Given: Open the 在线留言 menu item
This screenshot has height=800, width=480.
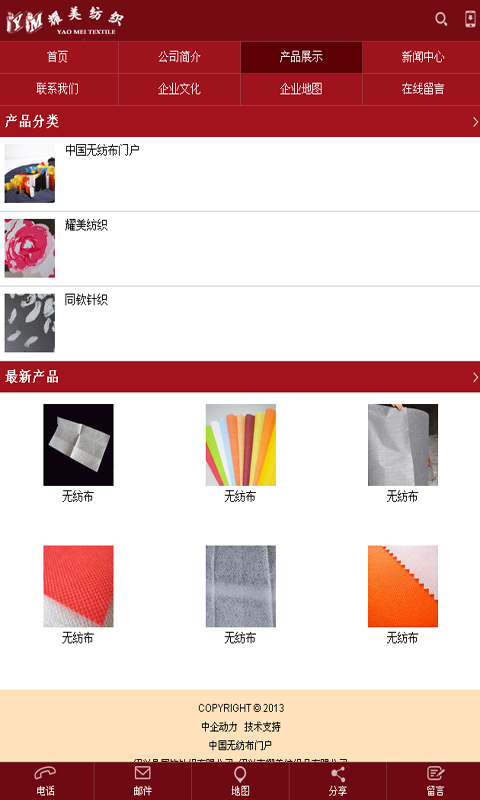Looking at the screenshot, I should pos(421,89).
